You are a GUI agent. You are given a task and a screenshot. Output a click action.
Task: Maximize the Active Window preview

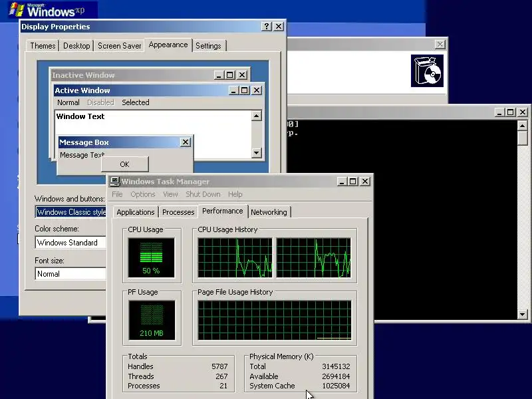click(x=245, y=90)
